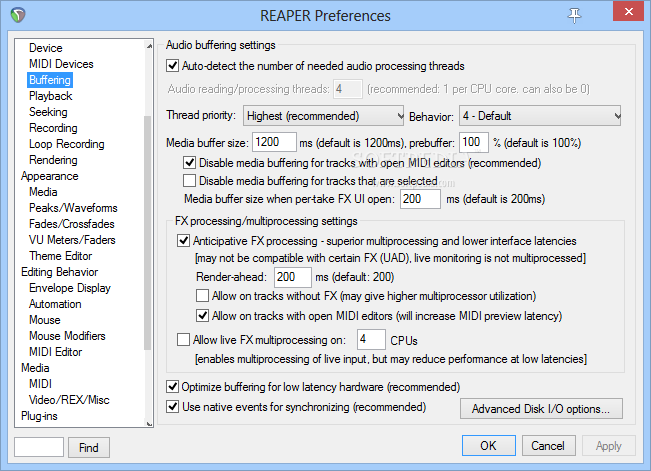Close the REAPER Preferences dialog
The height and width of the screenshot is (471, 651).
pyautogui.click(x=629, y=12)
